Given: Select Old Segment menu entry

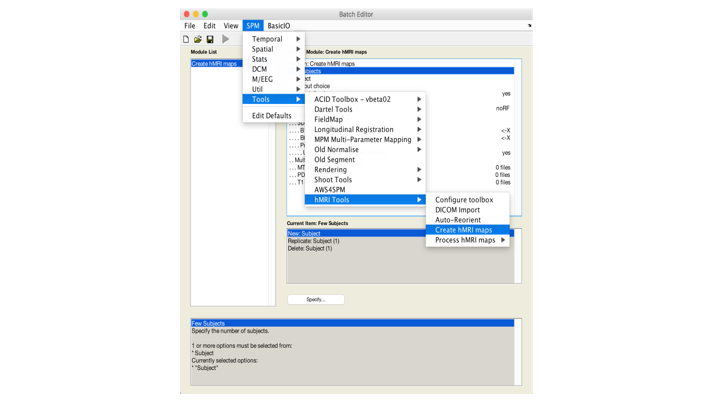Looking at the screenshot, I should coord(335,160).
